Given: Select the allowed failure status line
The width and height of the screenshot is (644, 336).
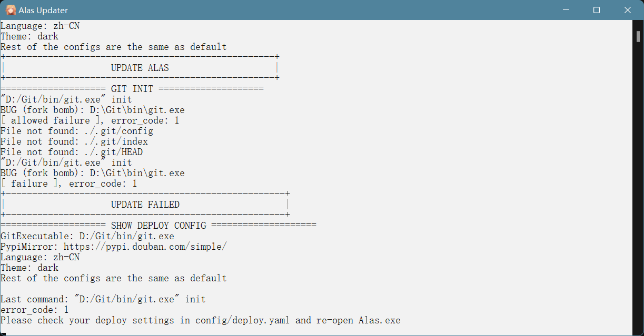Looking at the screenshot, I should (90, 120).
